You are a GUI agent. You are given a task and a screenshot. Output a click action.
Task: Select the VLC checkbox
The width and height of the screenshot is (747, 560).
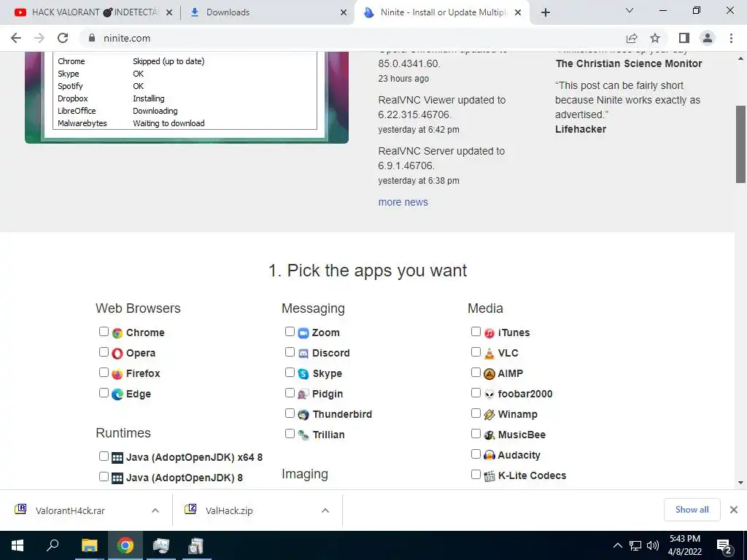point(476,352)
